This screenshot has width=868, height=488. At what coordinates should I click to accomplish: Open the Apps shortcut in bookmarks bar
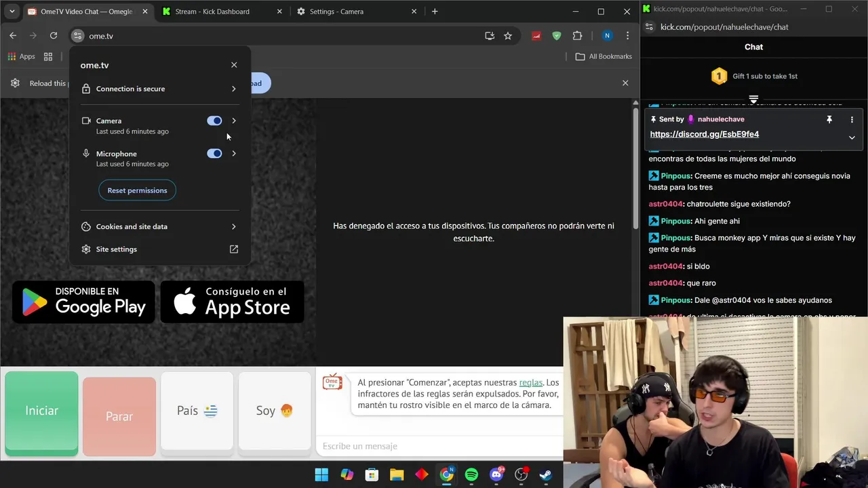tap(21, 56)
